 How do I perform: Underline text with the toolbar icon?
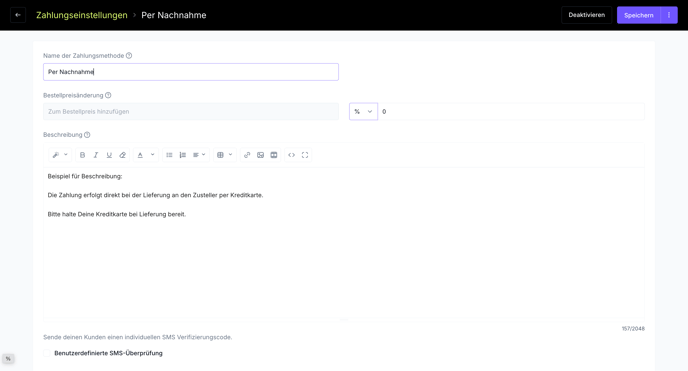(x=109, y=155)
